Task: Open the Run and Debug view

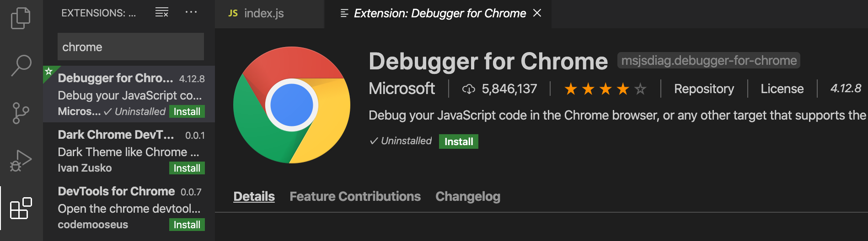Action: click(x=21, y=160)
